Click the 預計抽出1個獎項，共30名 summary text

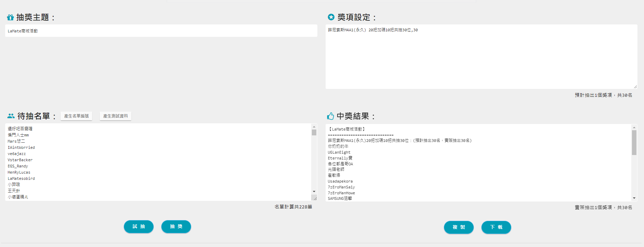coord(603,95)
